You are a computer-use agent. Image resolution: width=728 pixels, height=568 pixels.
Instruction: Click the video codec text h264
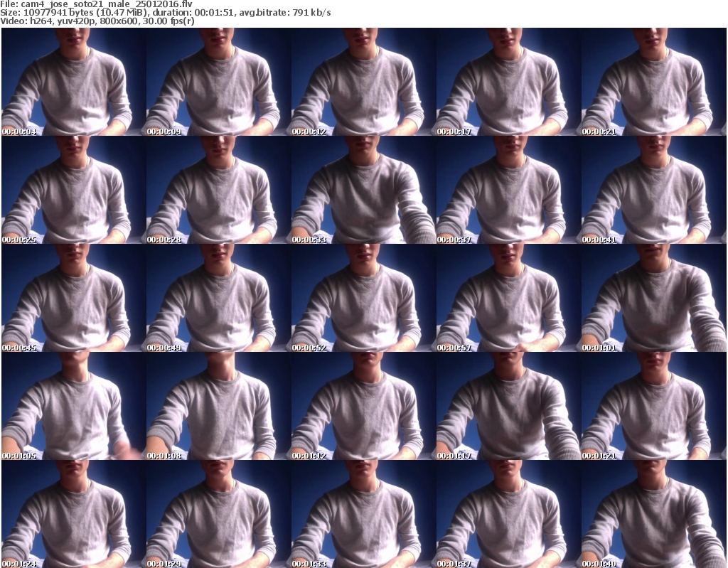(41, 21)
